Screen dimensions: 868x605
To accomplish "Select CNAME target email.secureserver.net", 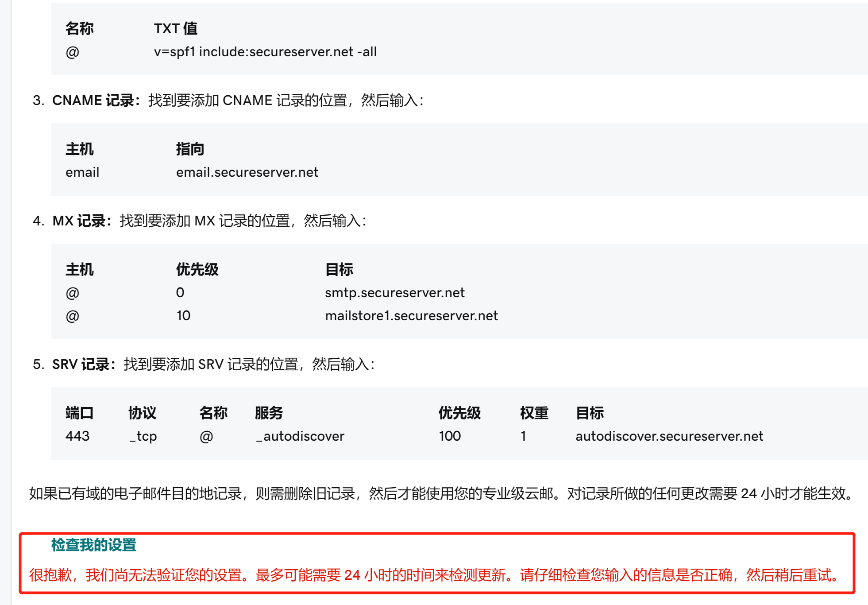I will click(247, 172).
